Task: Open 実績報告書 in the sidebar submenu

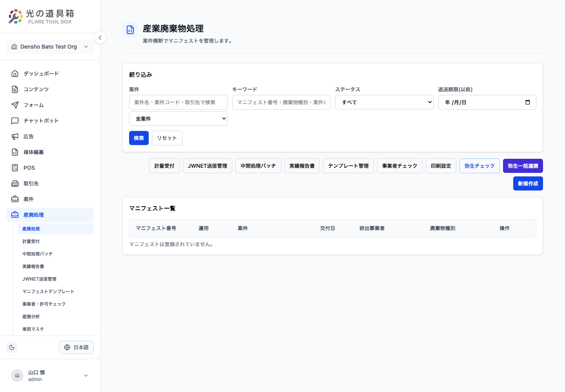Action: coord(55,267)
